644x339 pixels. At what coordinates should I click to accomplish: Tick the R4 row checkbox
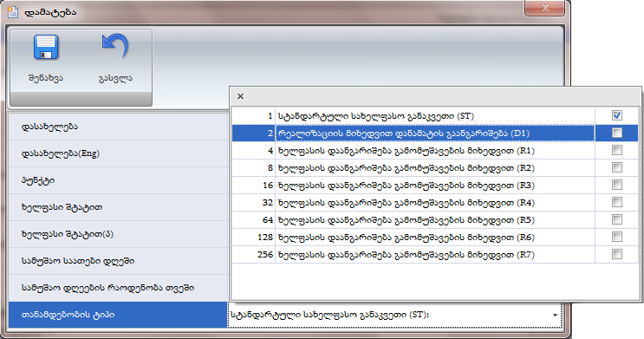pos(616,202)
